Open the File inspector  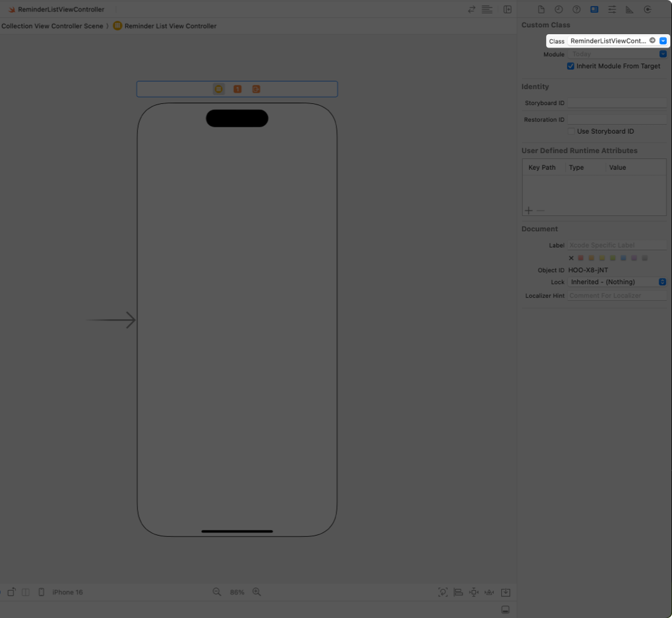point(540,9)
